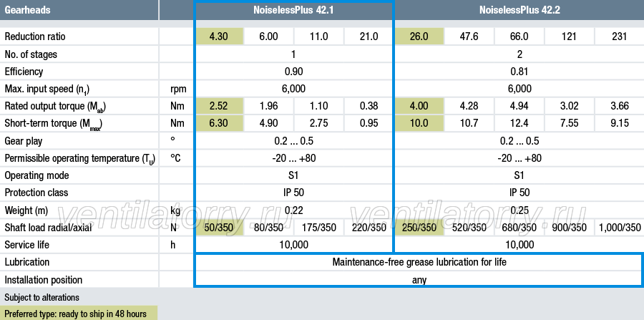Select rated torque value 4.28
This screenshot has width=644, height=320.
click(x=469, y=106)
